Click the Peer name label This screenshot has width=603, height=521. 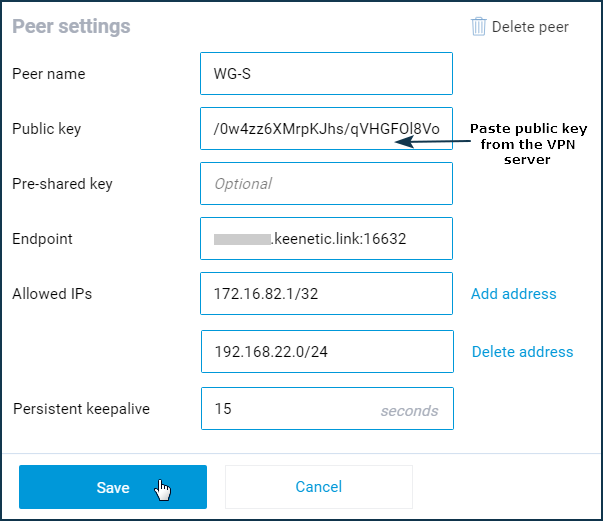tap(48, 74)
